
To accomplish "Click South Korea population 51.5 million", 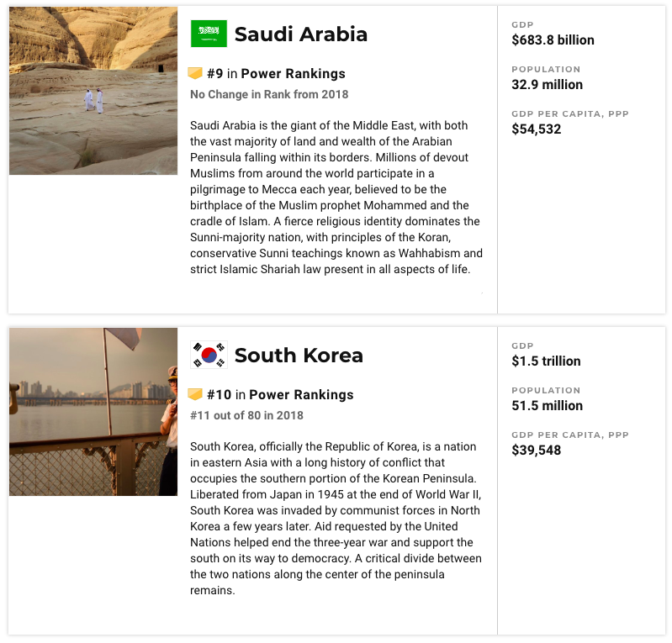I will [548, 405].
